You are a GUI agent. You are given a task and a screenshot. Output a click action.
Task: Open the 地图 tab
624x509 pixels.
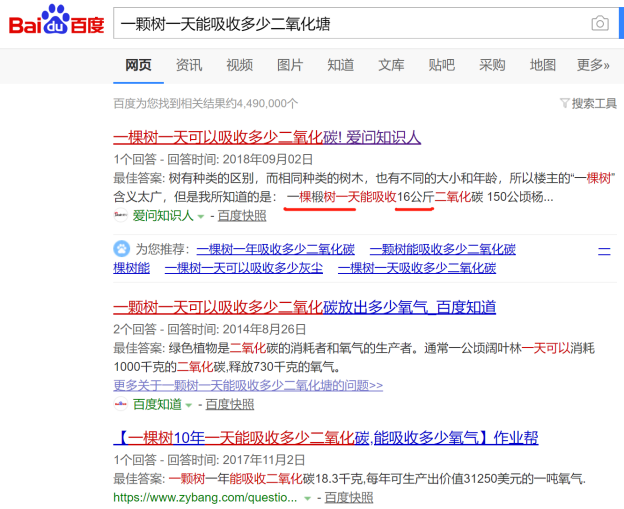[543, 65]
